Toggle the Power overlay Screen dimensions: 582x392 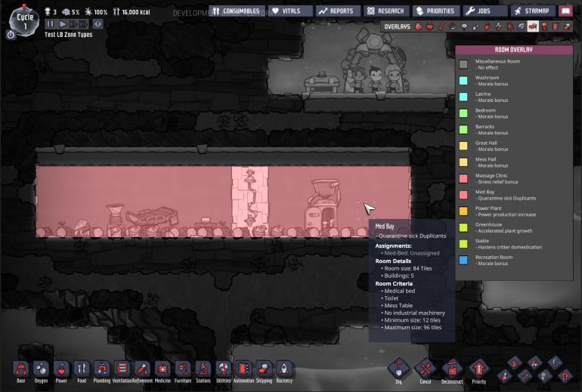point(430,26)
